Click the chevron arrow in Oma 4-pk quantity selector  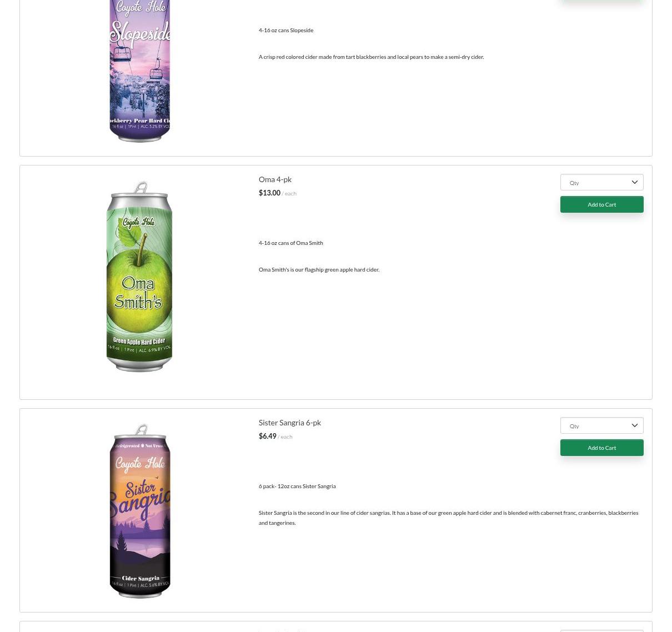(x=635, y=183)
